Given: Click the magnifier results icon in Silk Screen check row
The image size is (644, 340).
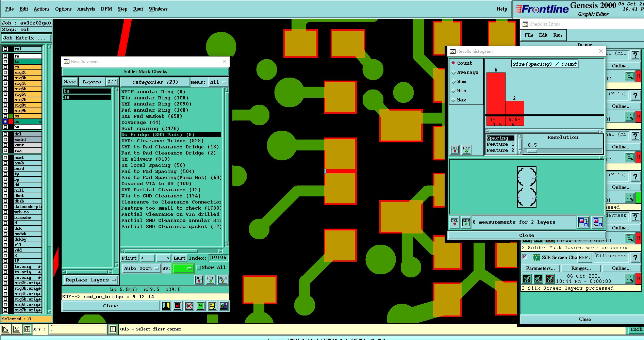Looking at the screenshot, I should point(630,279).
